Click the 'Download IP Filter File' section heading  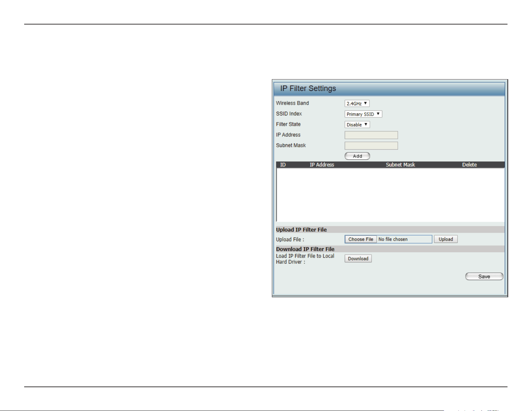pos(305,249)
